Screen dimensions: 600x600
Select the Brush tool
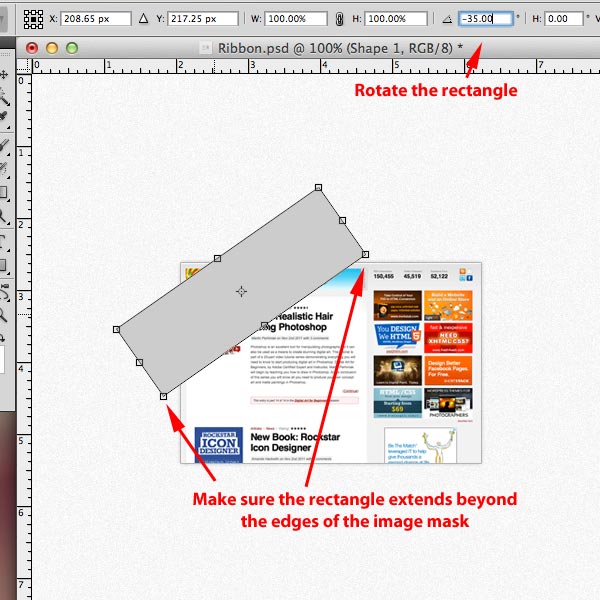point(4,147)
